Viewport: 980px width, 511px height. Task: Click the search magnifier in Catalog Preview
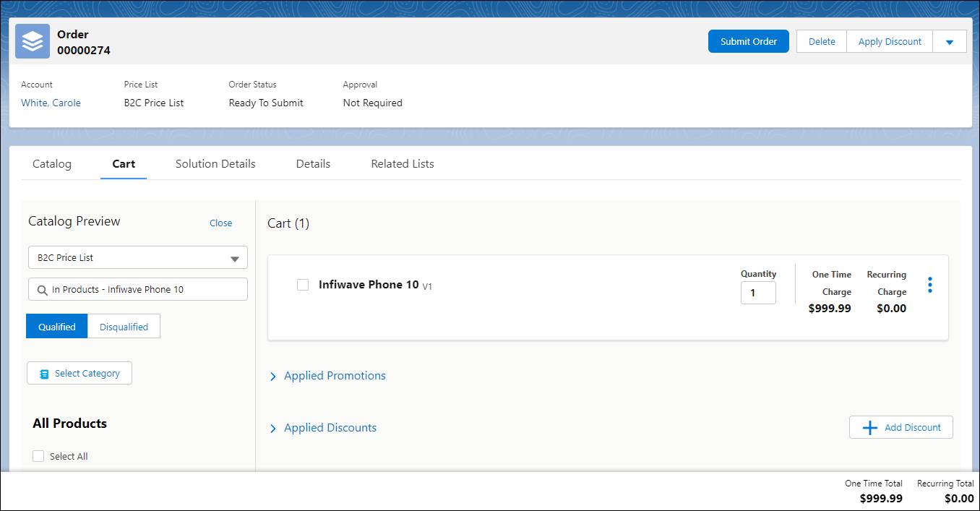click(41, 288)
